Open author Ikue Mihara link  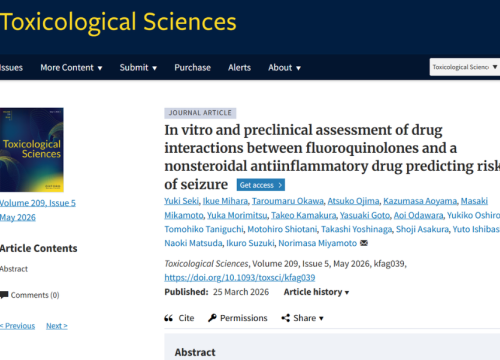coord(225,201)
